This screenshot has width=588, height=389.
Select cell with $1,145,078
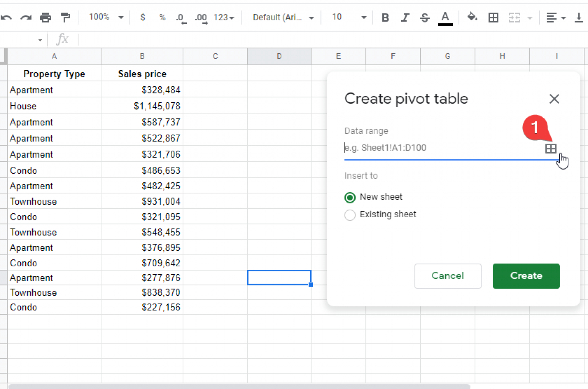point(142,106)
